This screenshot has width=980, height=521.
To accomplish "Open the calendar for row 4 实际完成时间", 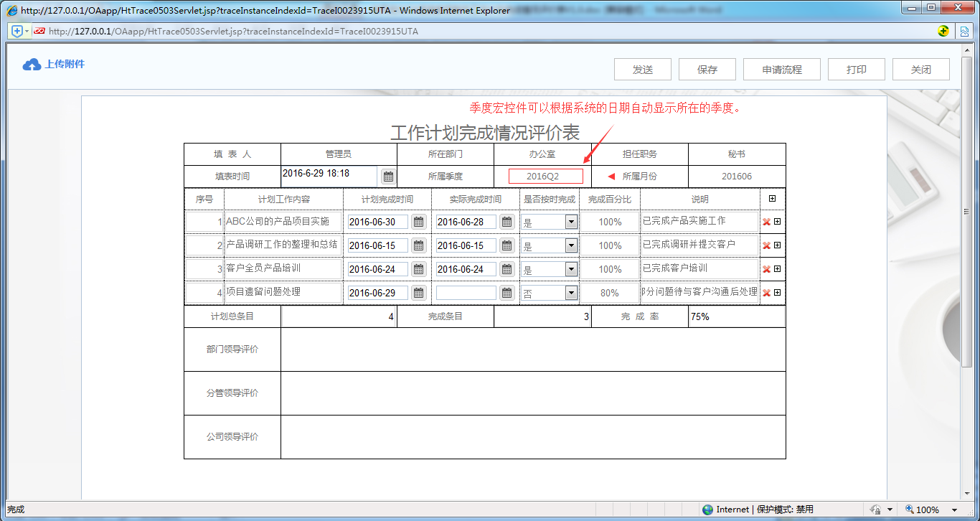I will [x=507, y=293].
